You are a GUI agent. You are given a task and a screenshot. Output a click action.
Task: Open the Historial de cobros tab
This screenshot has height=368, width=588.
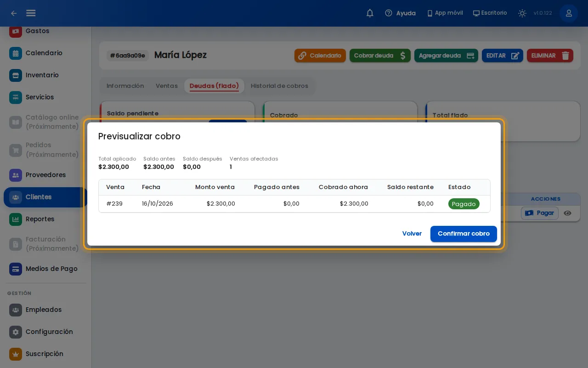(279, 86)
